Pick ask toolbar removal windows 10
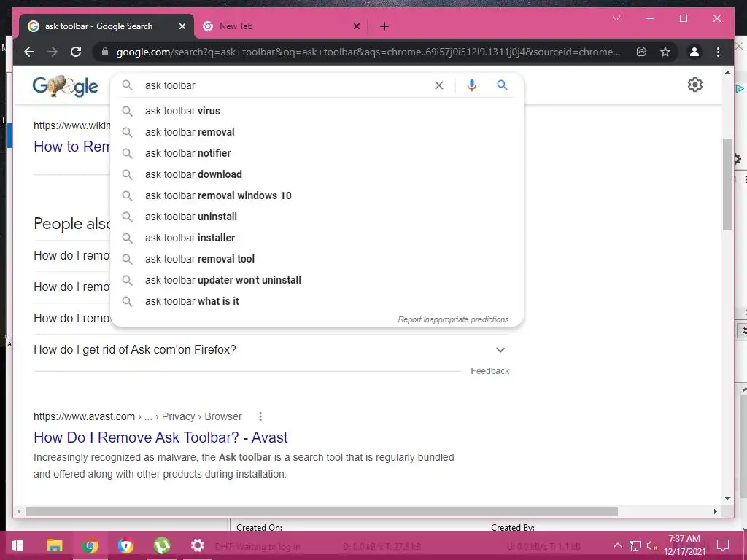Viewport: 747px width, 560px height. click(317, 195)
